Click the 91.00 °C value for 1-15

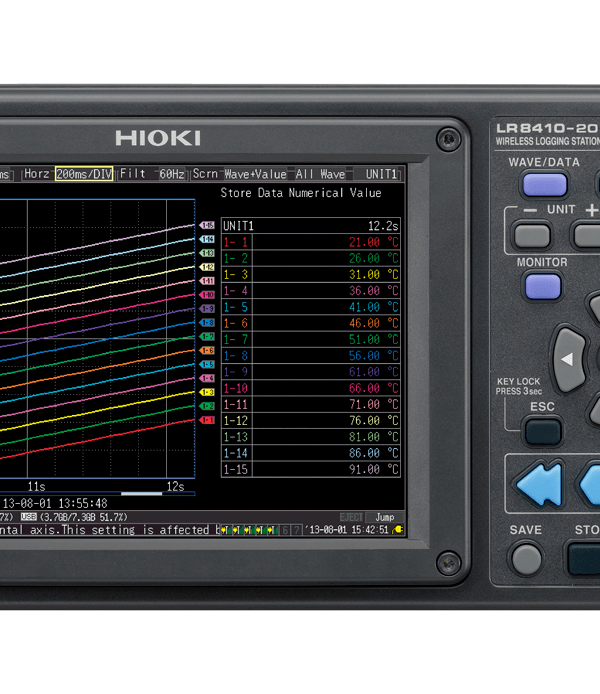[x=374, y=469]
